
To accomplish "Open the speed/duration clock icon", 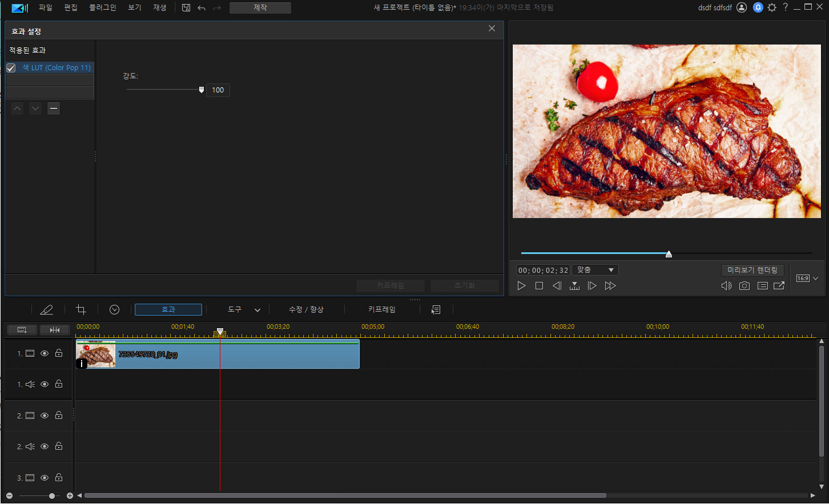I will 114,309.
